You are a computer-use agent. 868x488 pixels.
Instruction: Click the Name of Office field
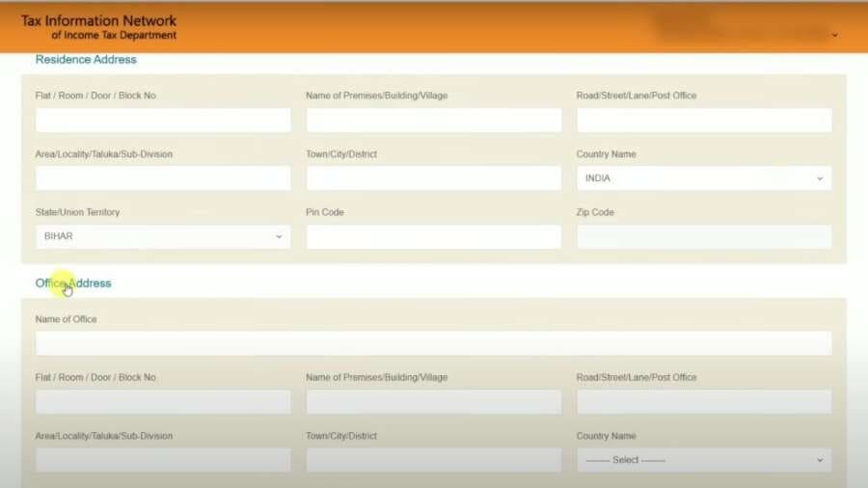433,343
